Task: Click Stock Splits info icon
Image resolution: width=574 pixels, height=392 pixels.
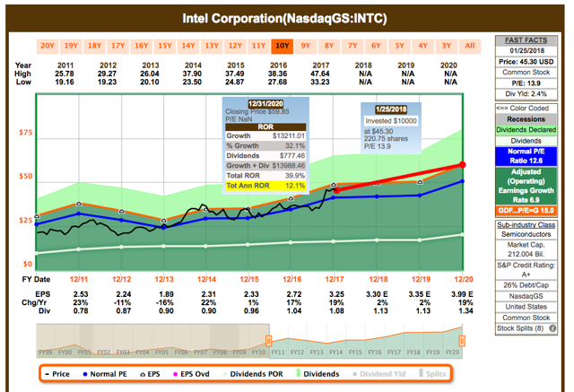Action: (552, 328)
